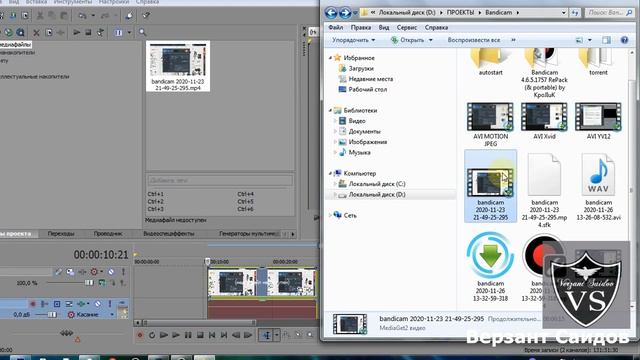Viewport: 640px width, 360px height.
Task: Click Stop in Vegas transport bar
Action: point(200,335)
